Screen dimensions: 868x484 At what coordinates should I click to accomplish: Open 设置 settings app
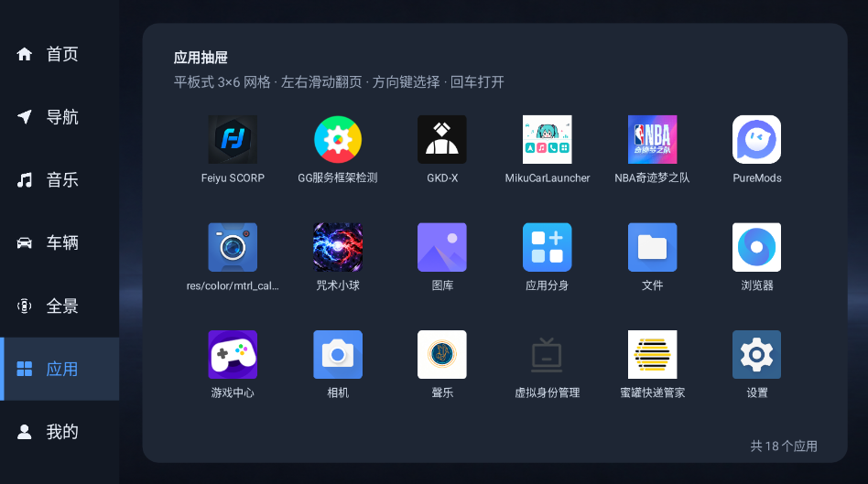tap(756, 355)
